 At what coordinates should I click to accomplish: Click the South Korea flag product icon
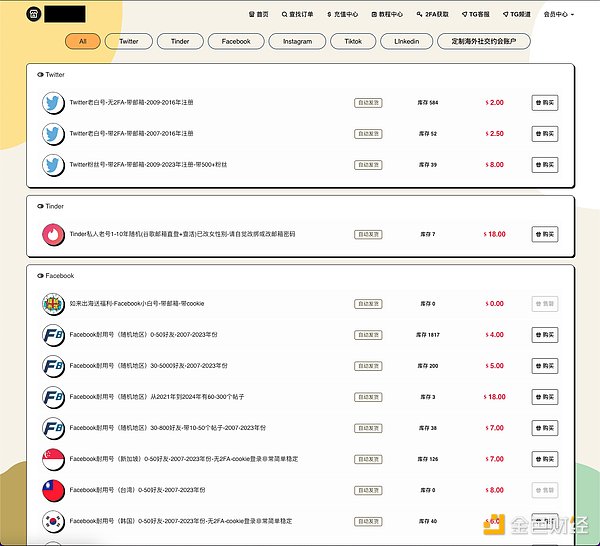[x=54, y=521]
